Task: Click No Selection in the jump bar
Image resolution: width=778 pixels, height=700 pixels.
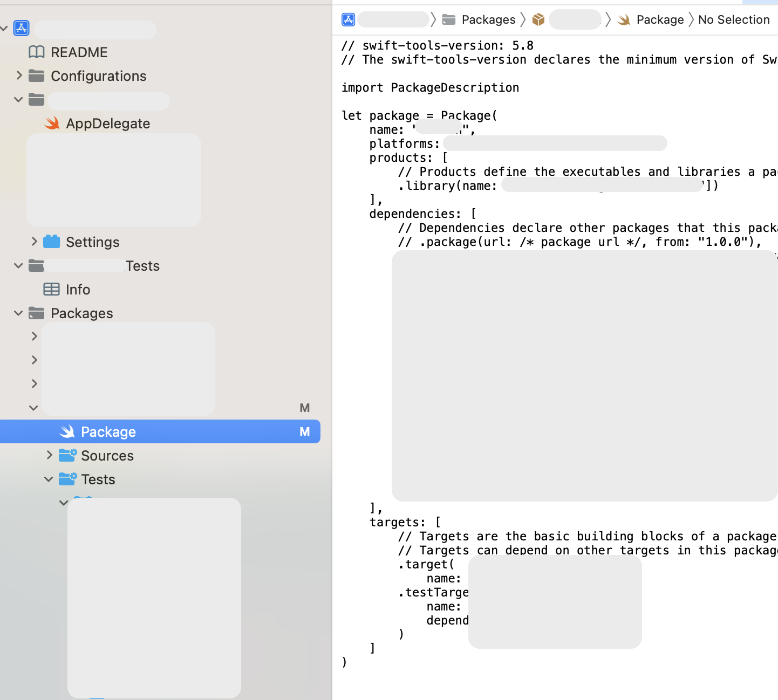Action: pos(733,19)
